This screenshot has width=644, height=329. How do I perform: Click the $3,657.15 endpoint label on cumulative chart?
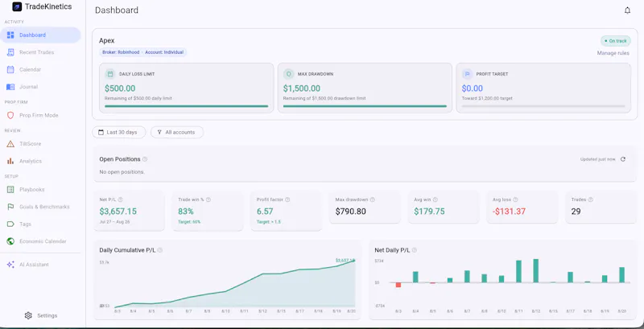(x=345, y=261)
